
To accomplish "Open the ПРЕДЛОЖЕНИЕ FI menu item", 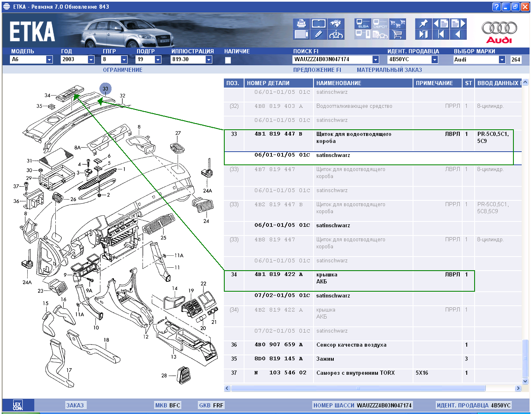I will (x=317, y=70).
